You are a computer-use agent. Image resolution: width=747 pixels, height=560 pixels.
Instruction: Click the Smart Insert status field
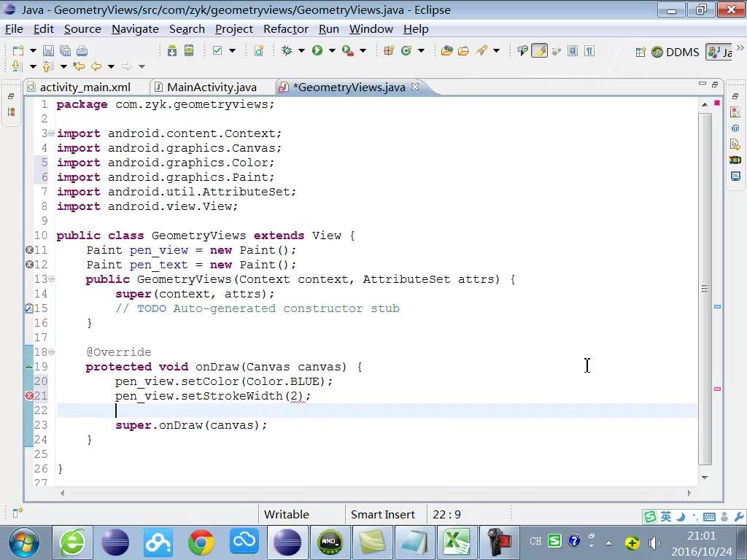(x=382, y=515)
